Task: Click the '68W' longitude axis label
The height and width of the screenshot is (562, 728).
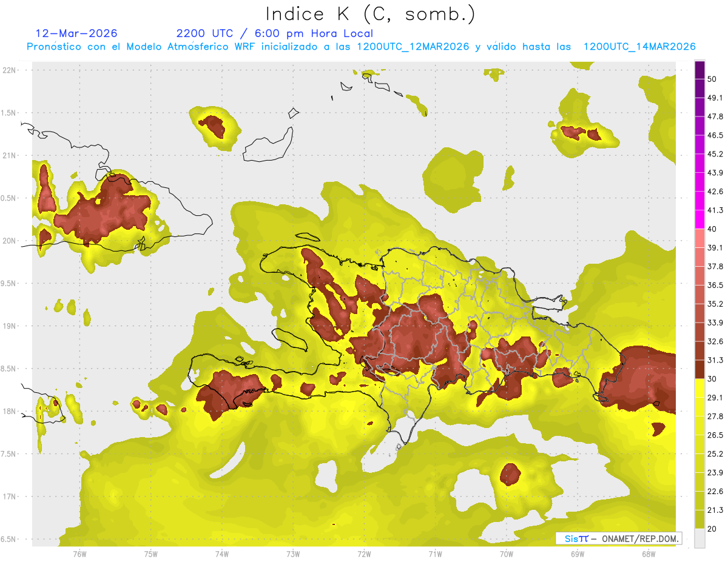Action: click(x=649, y=554)
